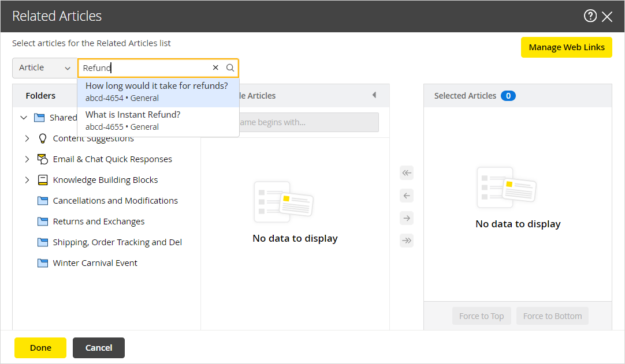Click the help question mark icon
Image resolution: width=625 pixels, height=364 pixels.
pyautogui.click(x=590, y=16)
